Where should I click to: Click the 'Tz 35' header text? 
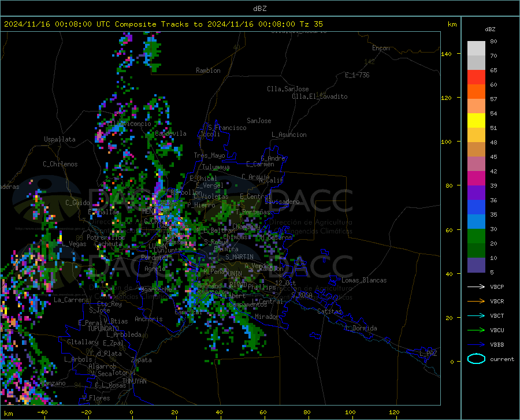pyautogui.click(x=311, y=24)
